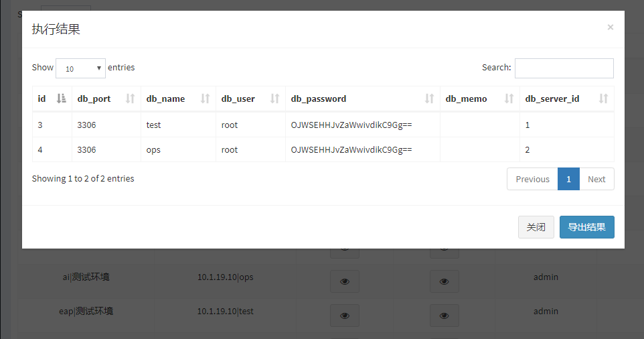Click 'admin' in eap|测试环境 row

[546, 311]
